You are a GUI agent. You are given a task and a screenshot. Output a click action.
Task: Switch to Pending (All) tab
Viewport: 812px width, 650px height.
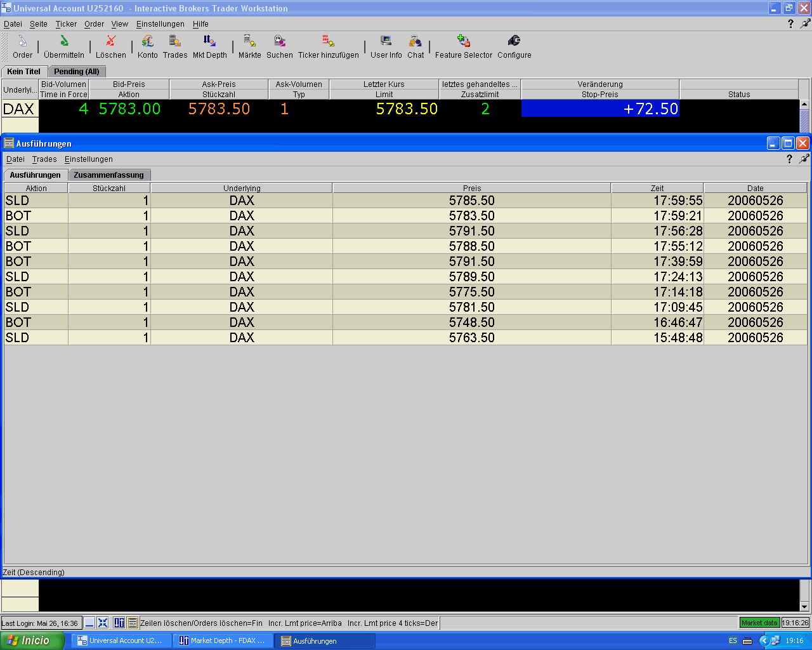77,72
